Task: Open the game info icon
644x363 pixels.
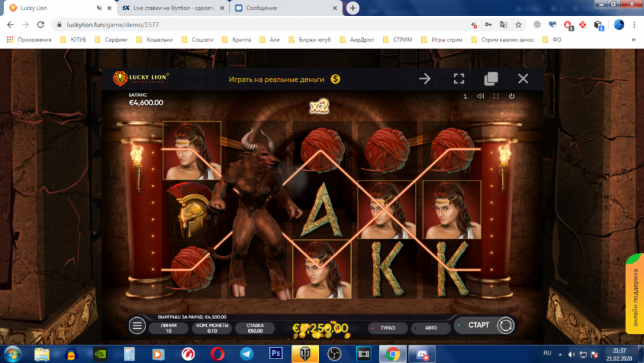Action: click(465, 96)
